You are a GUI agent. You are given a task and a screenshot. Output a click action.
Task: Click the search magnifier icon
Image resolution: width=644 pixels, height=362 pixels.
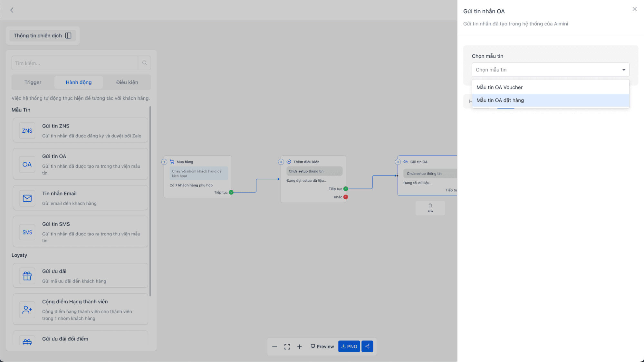(x=144, y=63)
